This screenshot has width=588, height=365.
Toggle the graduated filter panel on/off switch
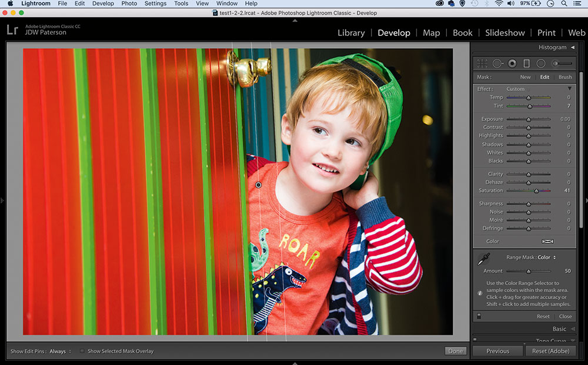[x=479, y=316]
